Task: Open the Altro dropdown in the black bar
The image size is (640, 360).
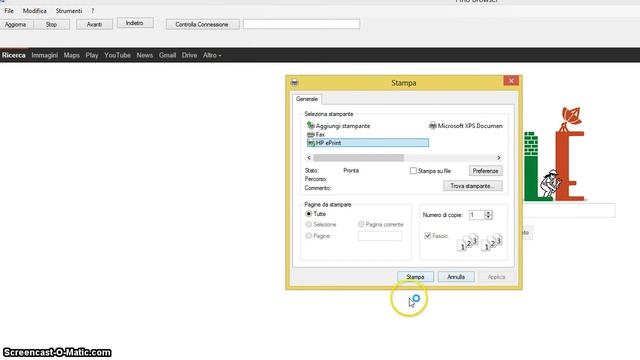Action: pos(212,55)
